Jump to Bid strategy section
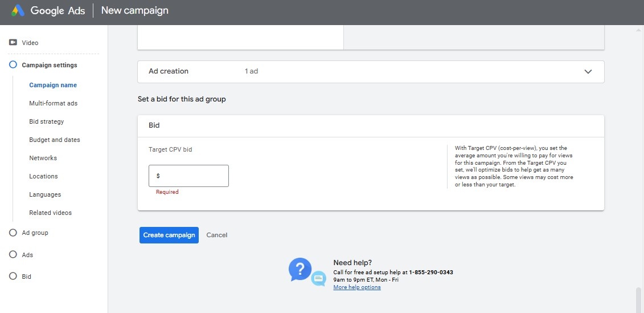 point(47,121)
